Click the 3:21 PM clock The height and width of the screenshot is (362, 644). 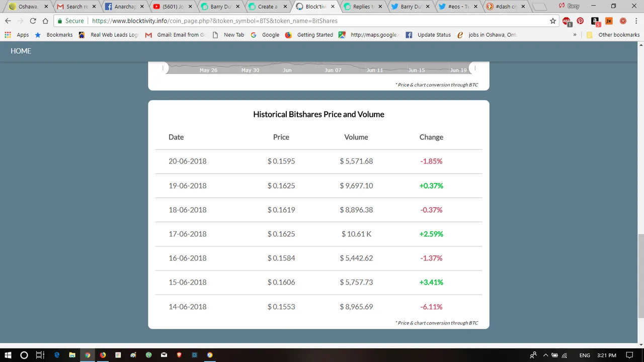(606, 355)
